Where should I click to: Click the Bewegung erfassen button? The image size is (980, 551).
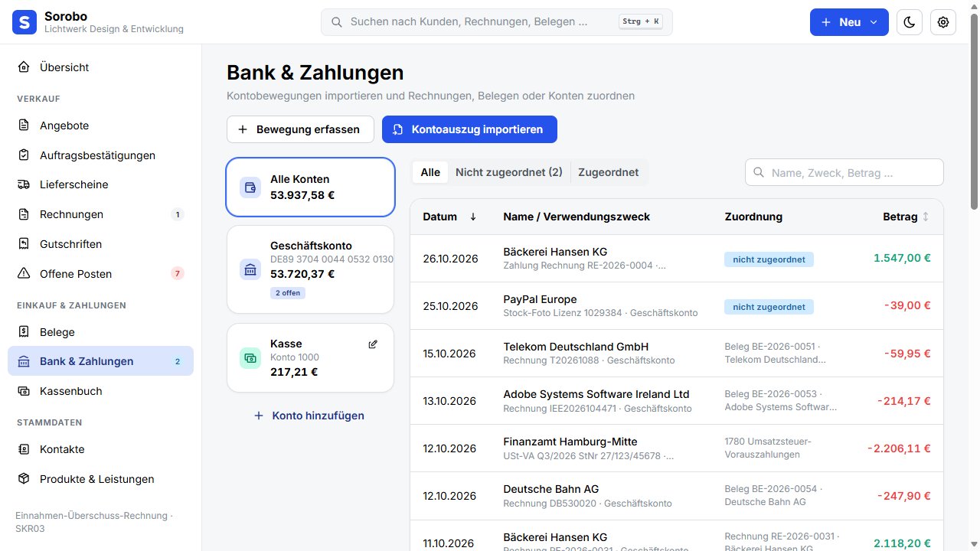pos(300,129)
